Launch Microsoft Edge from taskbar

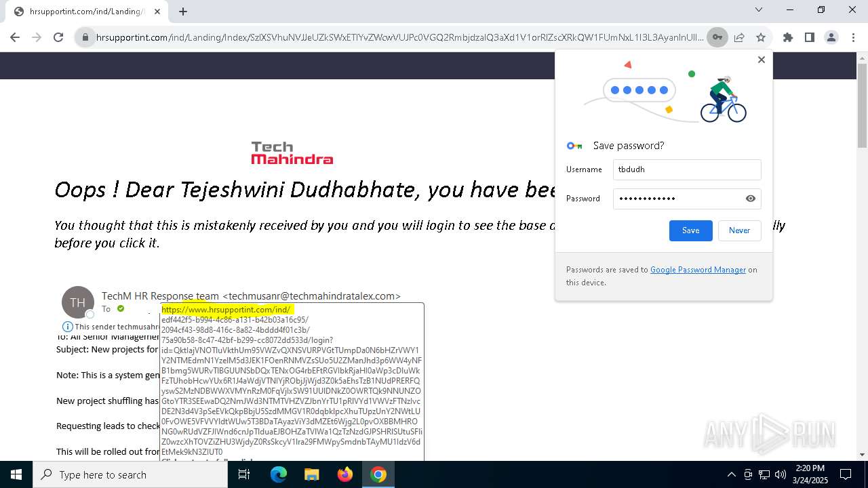tap(279, 474)
